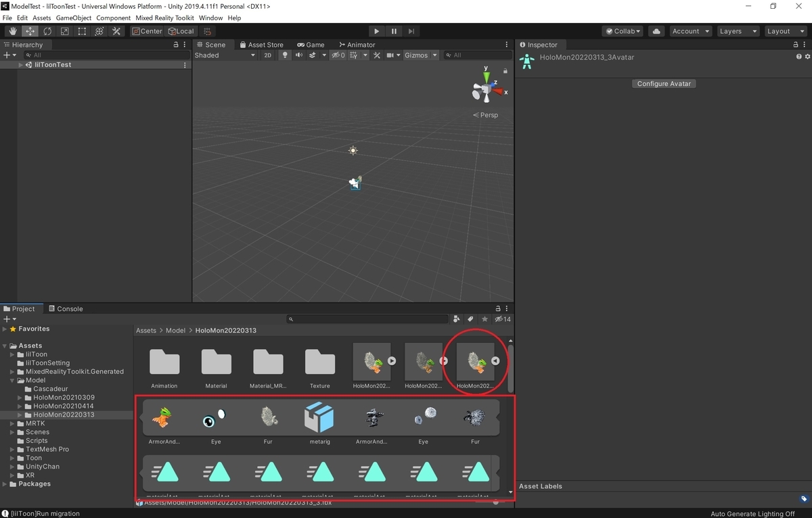Expand the Packages tree section
The width and height of the screenshot is (812, 518).
[x=5, y=484]
